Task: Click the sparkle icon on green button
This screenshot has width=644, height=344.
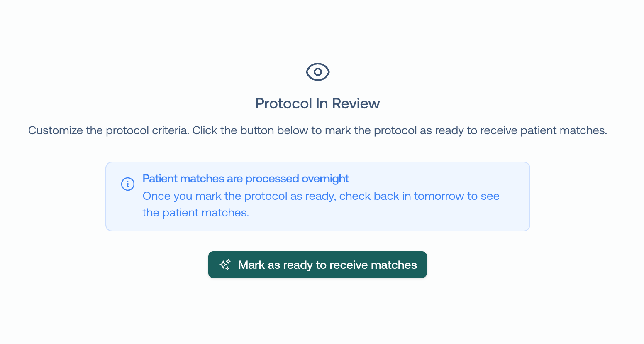Action: pyautogui.click(x=225, y=265)
